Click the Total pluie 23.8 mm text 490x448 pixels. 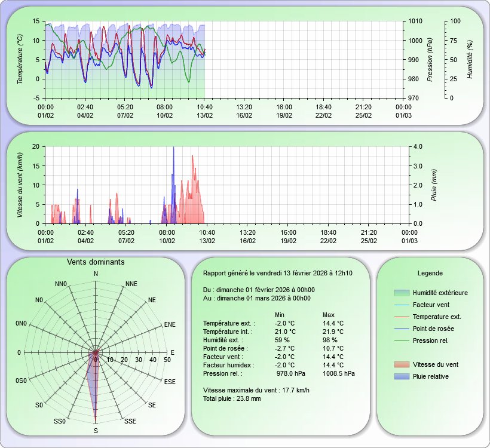click(232, 398)
